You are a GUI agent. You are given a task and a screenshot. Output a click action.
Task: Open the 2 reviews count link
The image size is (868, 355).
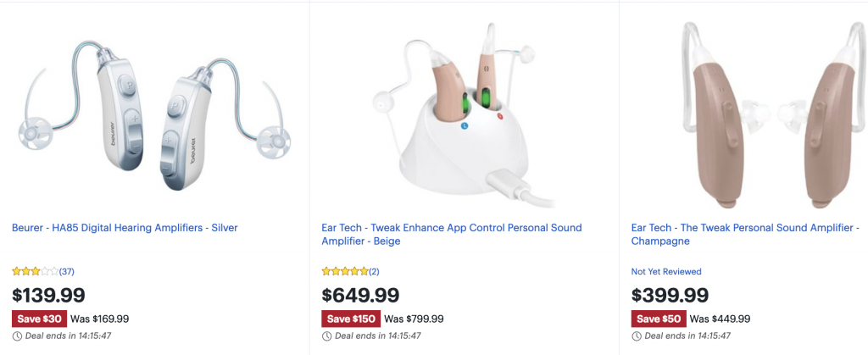point(374,272)
